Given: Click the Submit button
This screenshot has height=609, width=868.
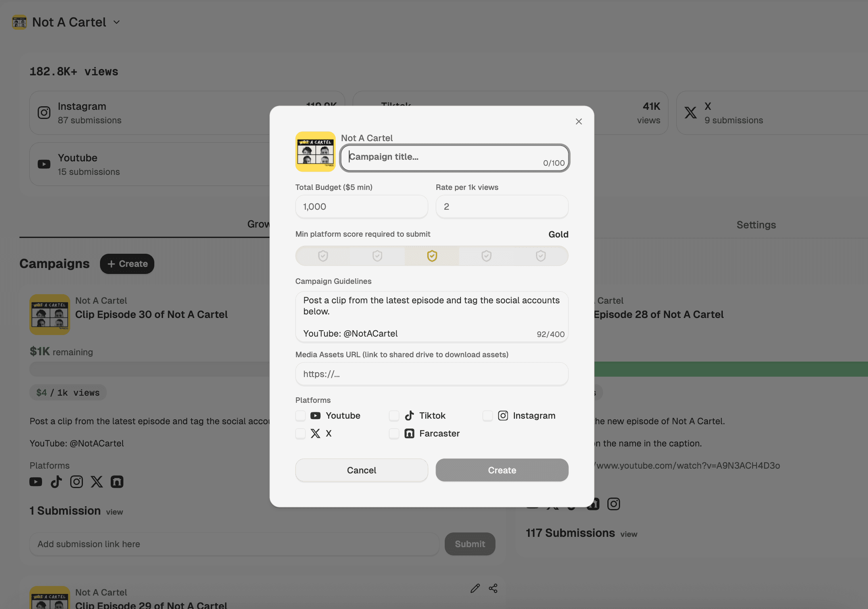Looking at the screenshot, I should point(470,544).
